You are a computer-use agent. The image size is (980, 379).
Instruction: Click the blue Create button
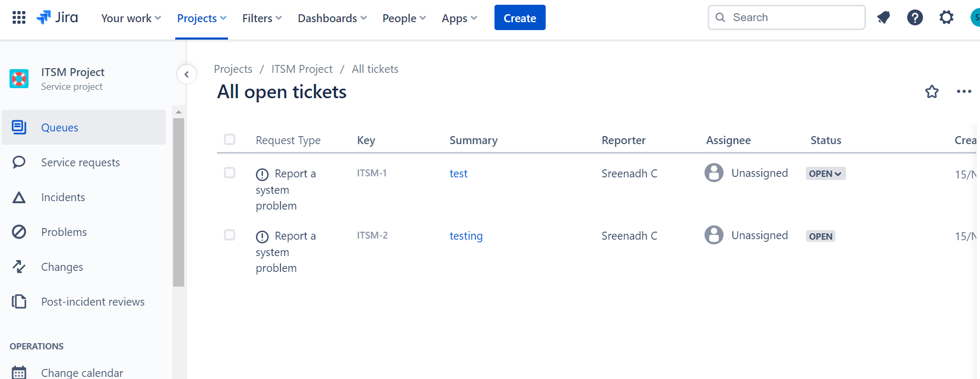coord(520,17)
